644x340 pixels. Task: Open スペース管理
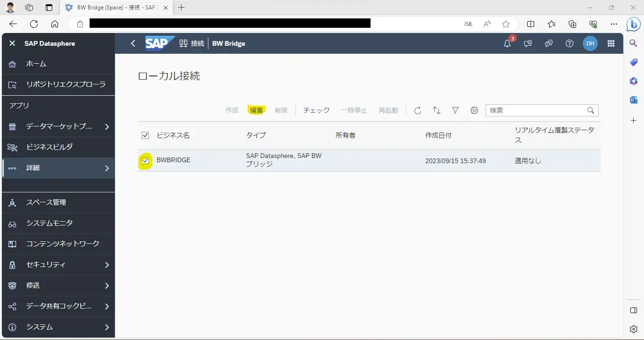click(x=58, y=202)
